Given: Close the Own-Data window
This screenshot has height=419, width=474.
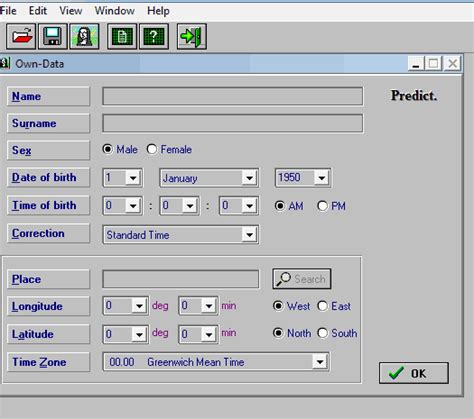Looking at the screenshot, I should (453, 63).
